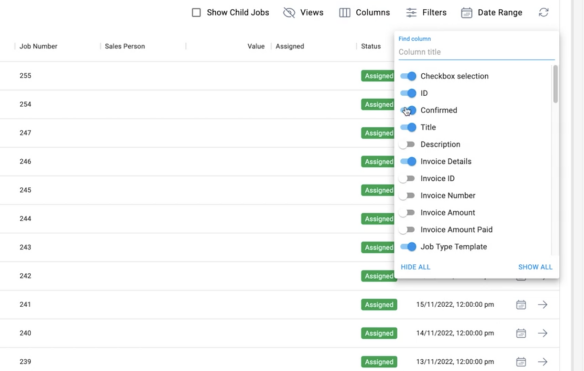Sort by the Value column header
584x371 pixels.
(256, 46)
